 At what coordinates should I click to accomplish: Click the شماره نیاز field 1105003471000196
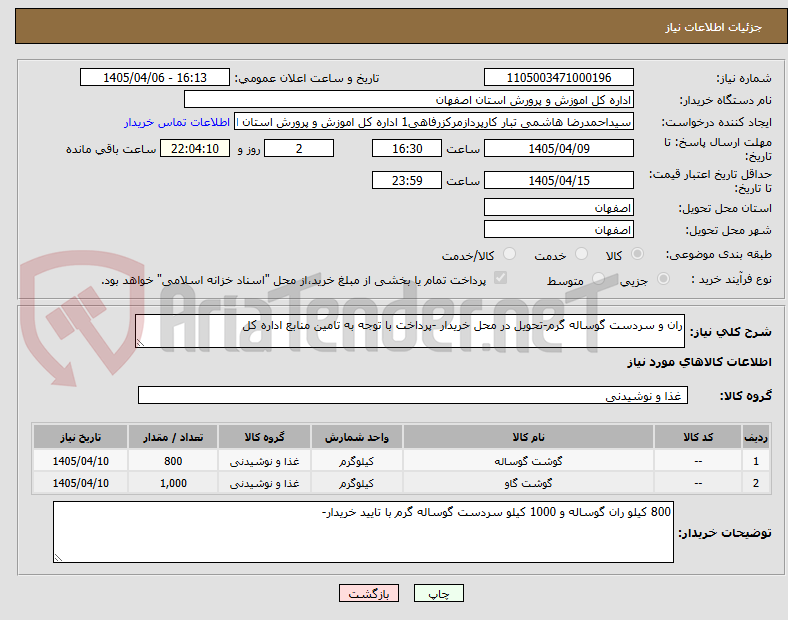point(559,77)
